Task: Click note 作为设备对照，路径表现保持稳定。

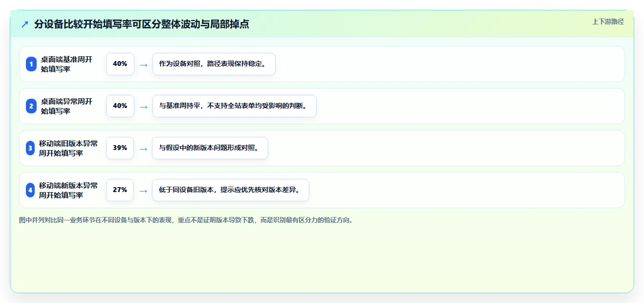Action: pyautogui.click(x=214, y=64)
